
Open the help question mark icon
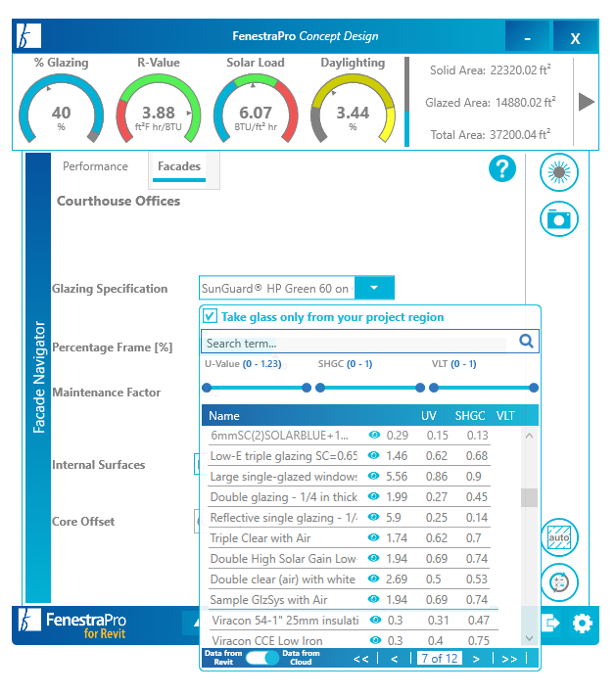click(502, 168)
